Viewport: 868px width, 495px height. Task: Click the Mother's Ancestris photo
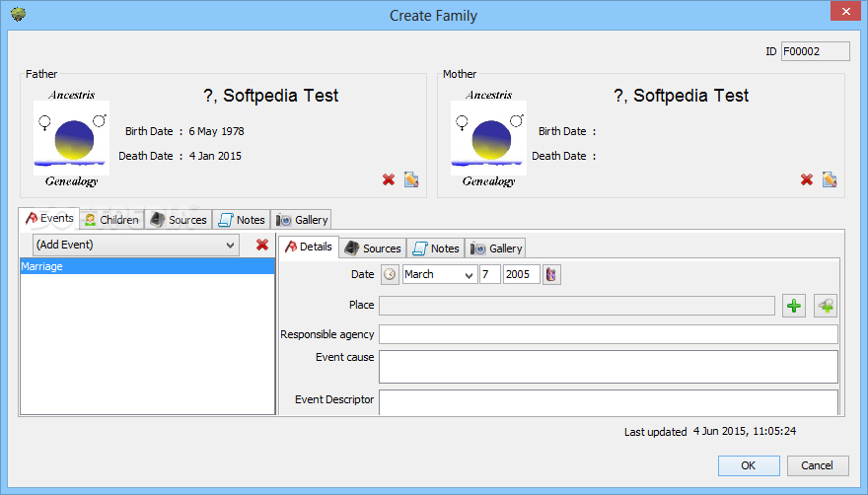point(489,138)
